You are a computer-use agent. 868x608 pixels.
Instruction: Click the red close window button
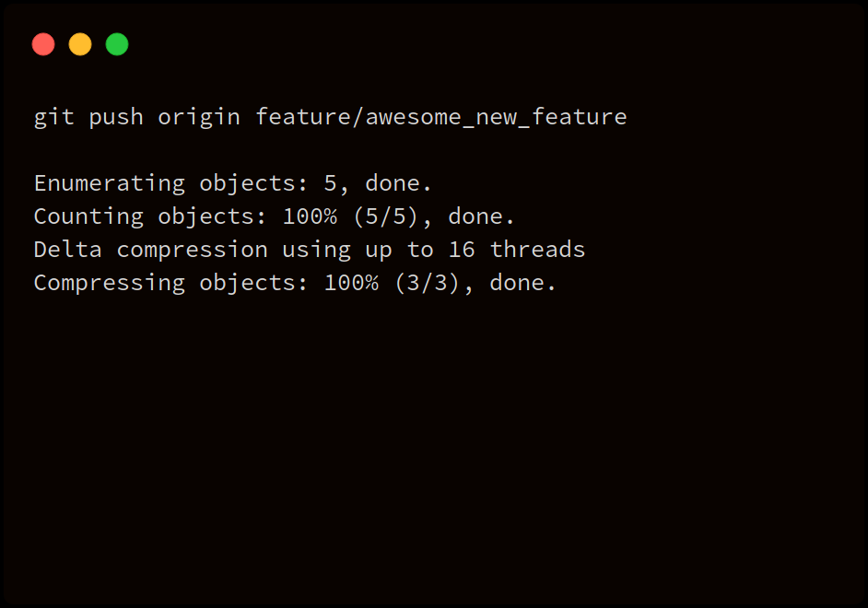[x=43, y=44]
